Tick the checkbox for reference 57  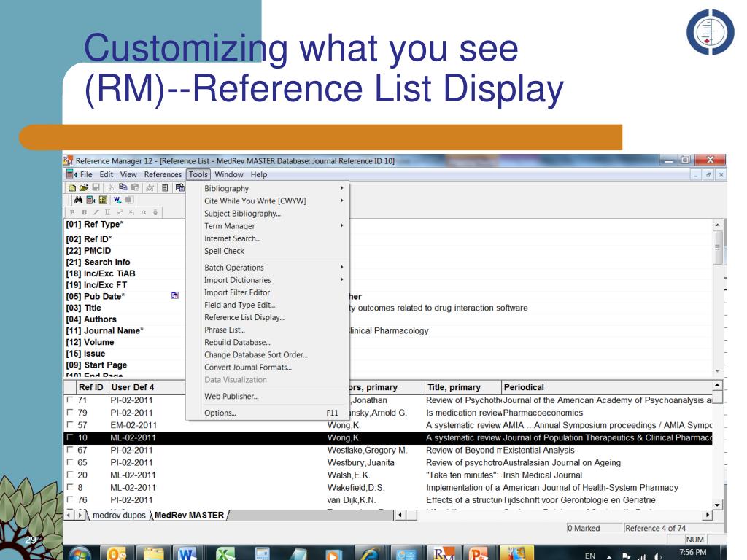[x=70, y=425]
